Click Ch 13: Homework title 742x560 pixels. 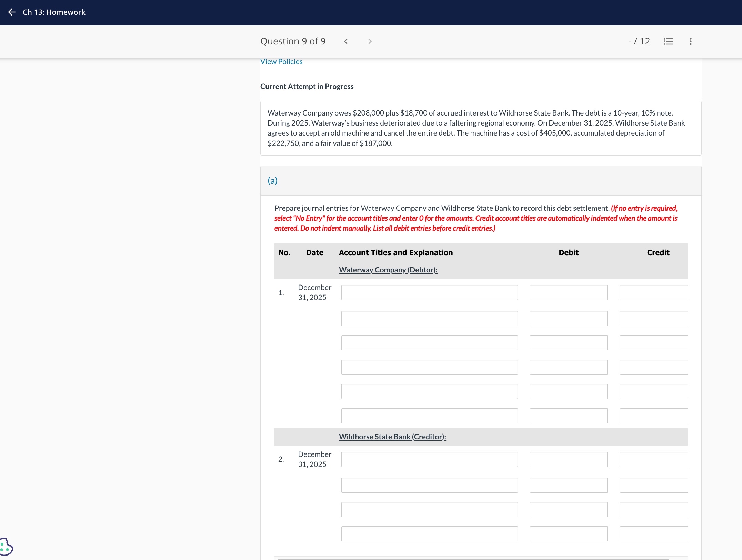pyautogui.click(x=54, y=12)
